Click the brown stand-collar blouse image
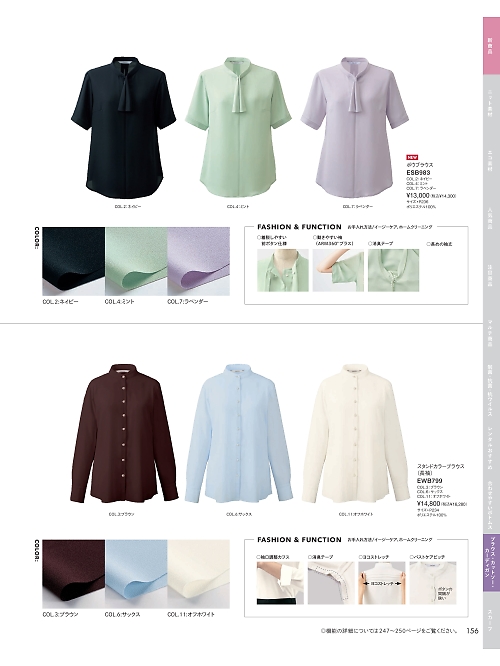The image size is (500, 666). (x=124, y=434)
